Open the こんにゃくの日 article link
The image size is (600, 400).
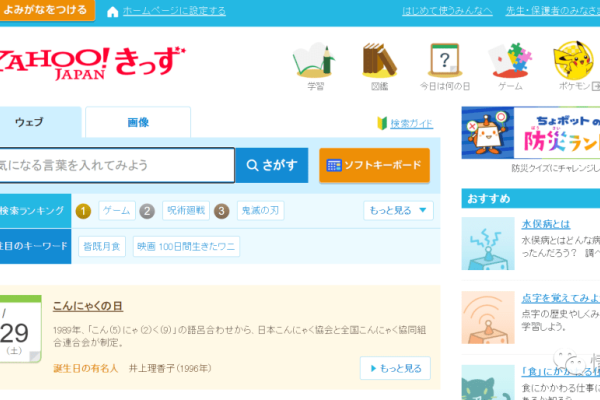(88, 306)
